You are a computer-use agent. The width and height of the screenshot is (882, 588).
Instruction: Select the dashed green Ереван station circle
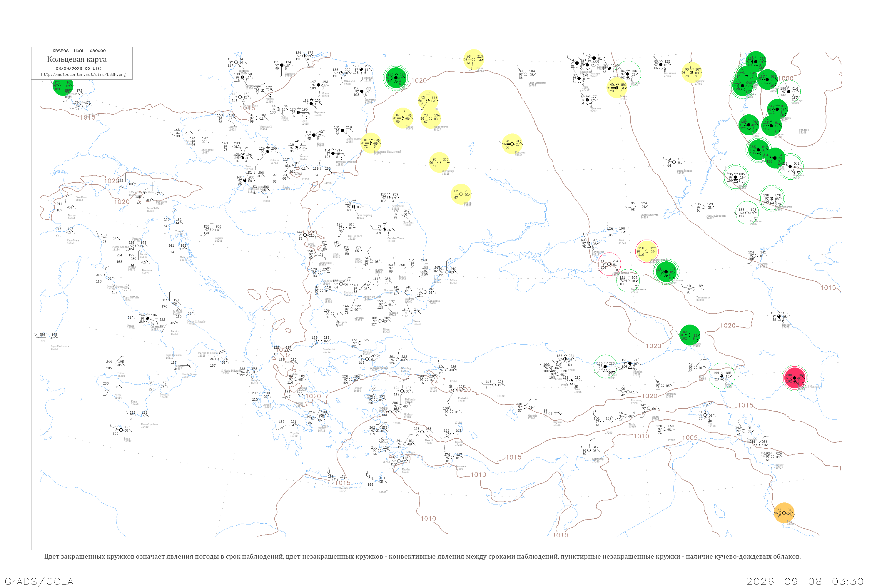click(x=721, y=376)
